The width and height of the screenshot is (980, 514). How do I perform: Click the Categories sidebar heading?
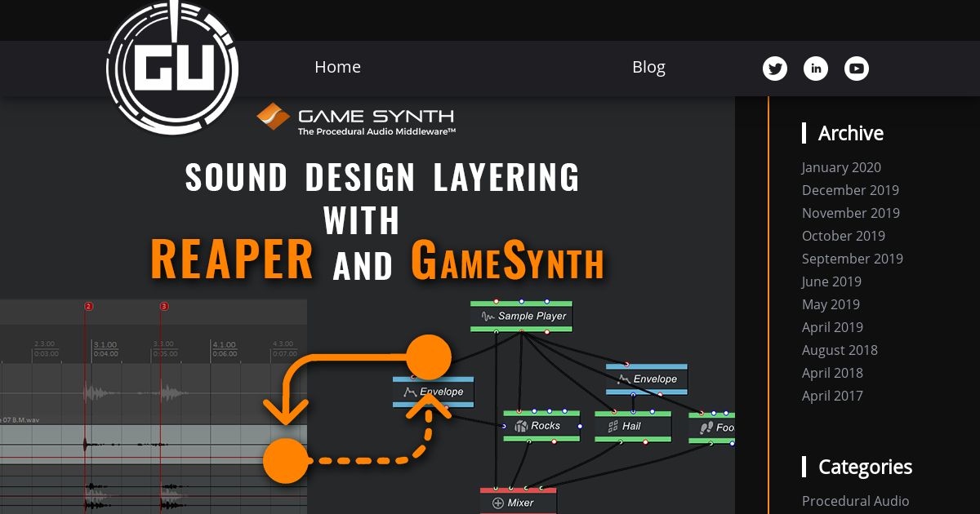tap(865, 467)
